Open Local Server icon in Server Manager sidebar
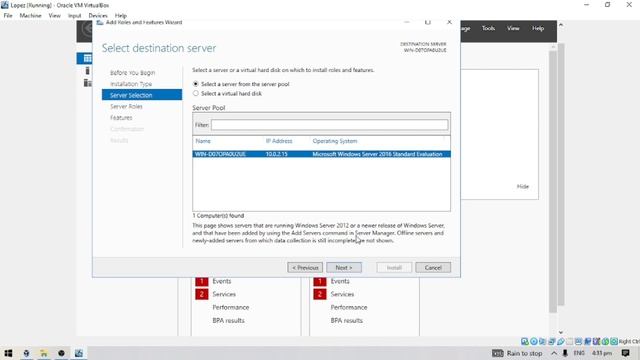 [x=87, y=71]
